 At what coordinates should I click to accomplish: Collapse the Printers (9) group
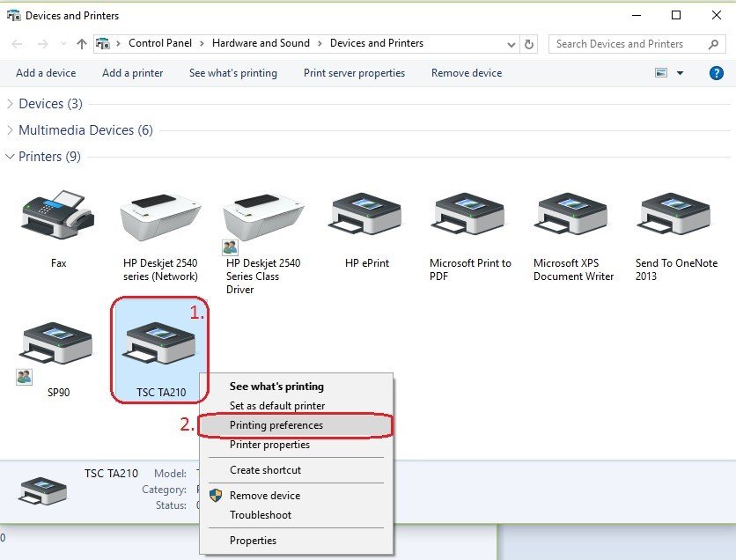tap(11, 157)
